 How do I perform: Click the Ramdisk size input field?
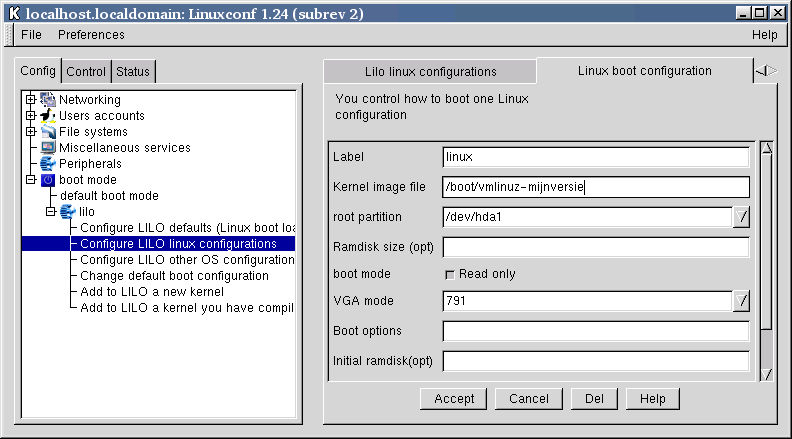(x=596, y=248)
